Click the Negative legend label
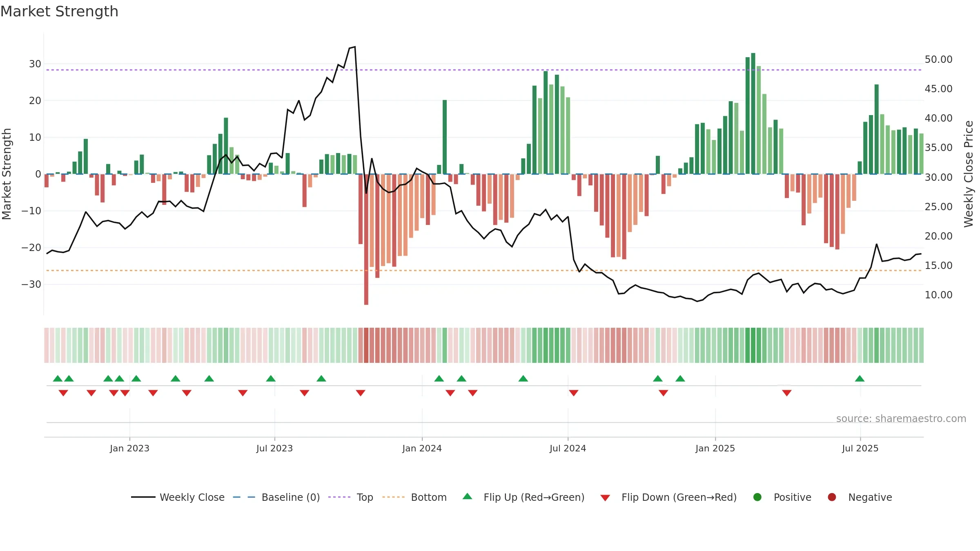This screenshot has width=980, height=551. 870,497
